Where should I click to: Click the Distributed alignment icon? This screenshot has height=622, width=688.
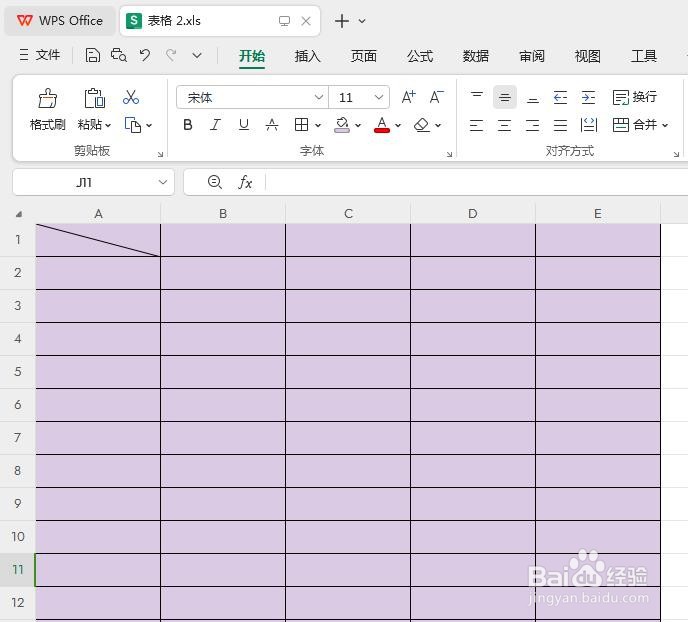click(x=588, y=125)
